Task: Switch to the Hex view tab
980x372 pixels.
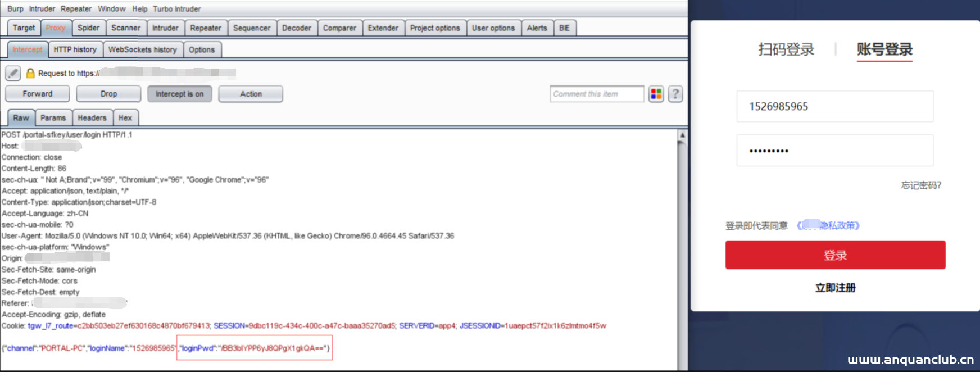Action: [125, 118]
